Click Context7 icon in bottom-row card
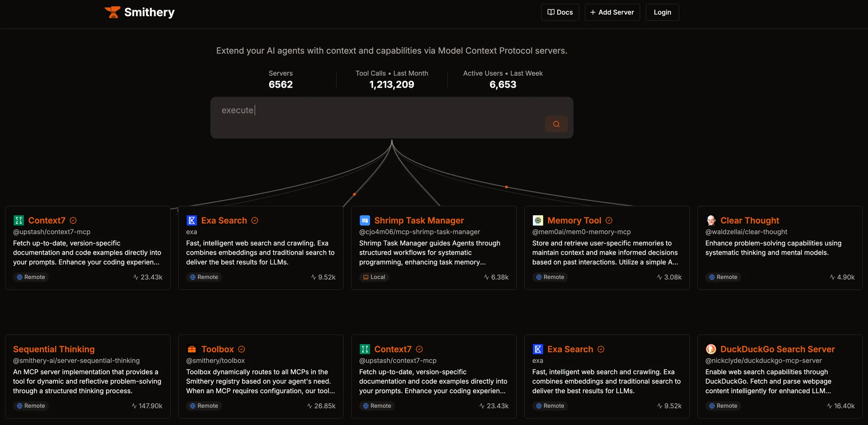The width and height of the screenshot is (868, 425). click(x=364, y=349)
